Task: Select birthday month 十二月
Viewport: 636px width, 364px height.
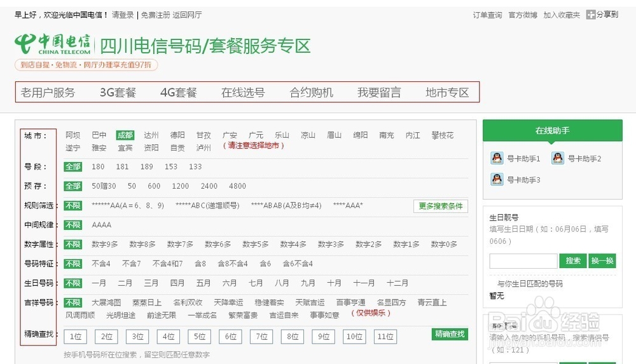Action: point(397,283)
